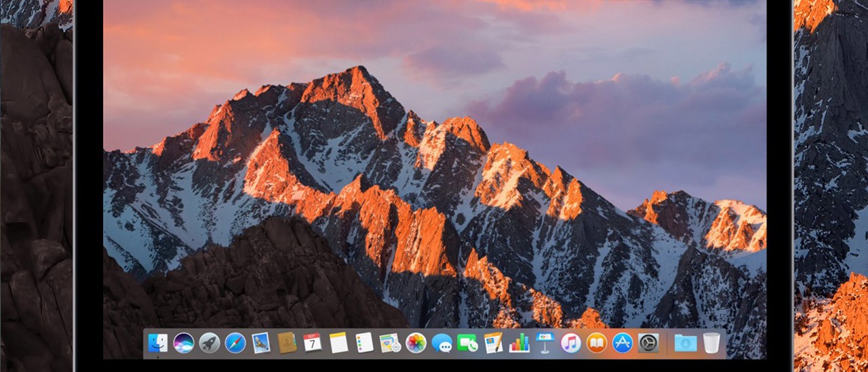This screenshot has width=868, height=372.
Task: Open the orange iBooks app
Action: coord(596,343)
